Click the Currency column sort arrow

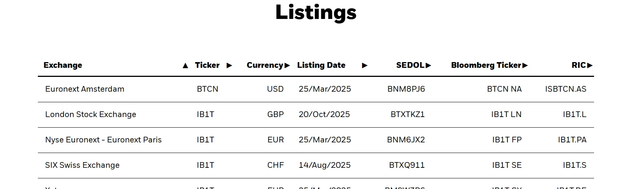click(287, 66)
